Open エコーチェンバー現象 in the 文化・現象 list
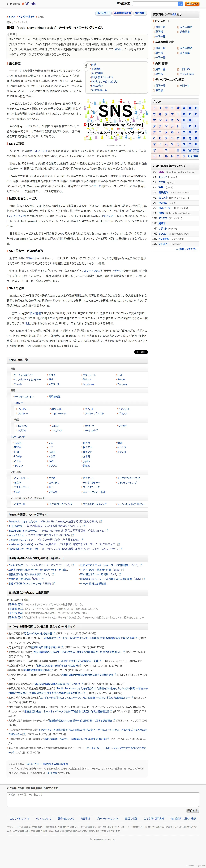 tap(94, 492)
